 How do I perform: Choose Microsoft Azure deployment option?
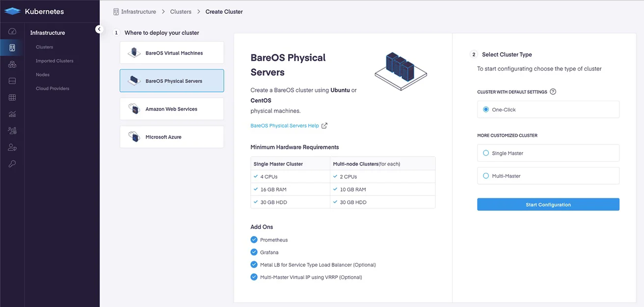click(x=172, y=137)
